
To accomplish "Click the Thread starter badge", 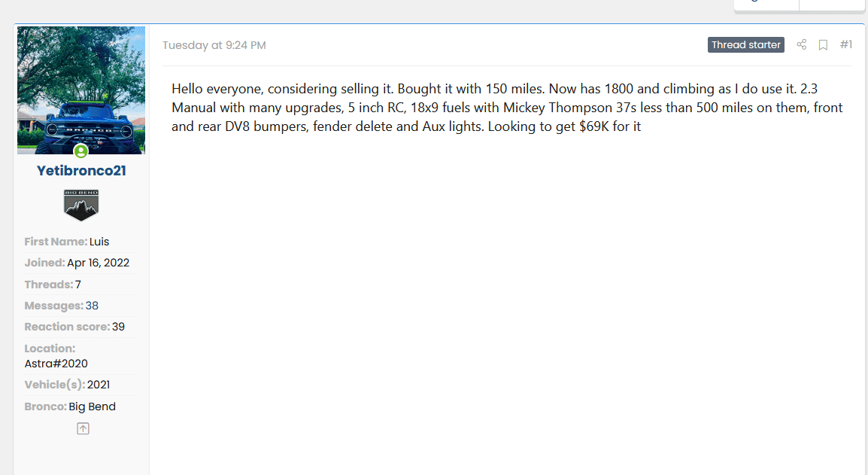I will 745,45.
